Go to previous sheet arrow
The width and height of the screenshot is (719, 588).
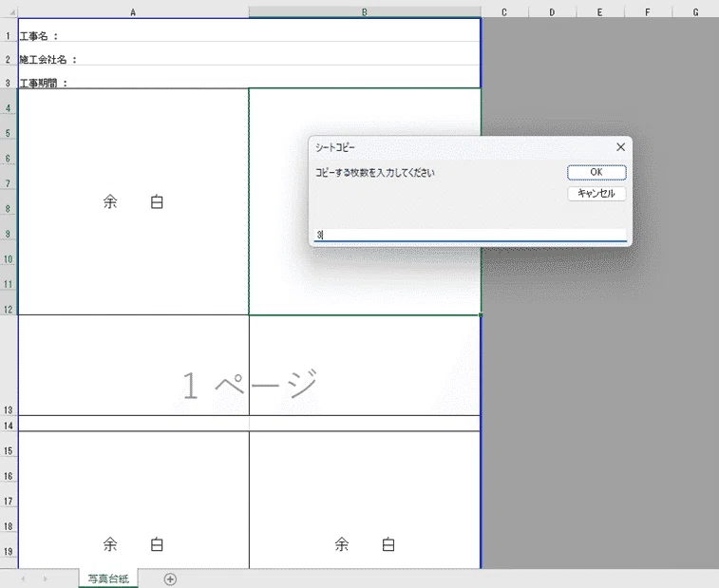[24, 579]
